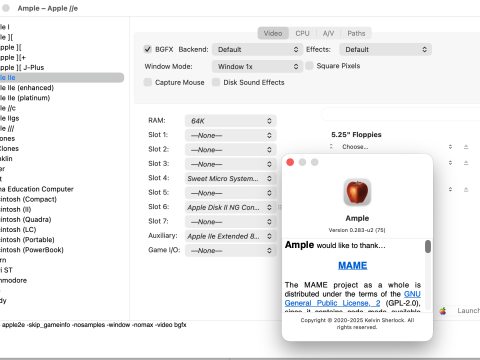Click the command line text starting apple2e
Screen dimensions: 480x360
(x=93, y=325)
